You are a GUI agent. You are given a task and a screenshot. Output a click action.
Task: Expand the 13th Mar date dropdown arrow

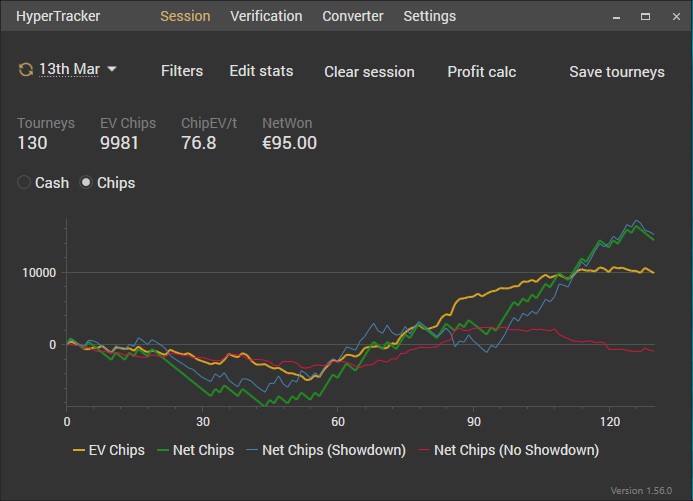point(112,70)
